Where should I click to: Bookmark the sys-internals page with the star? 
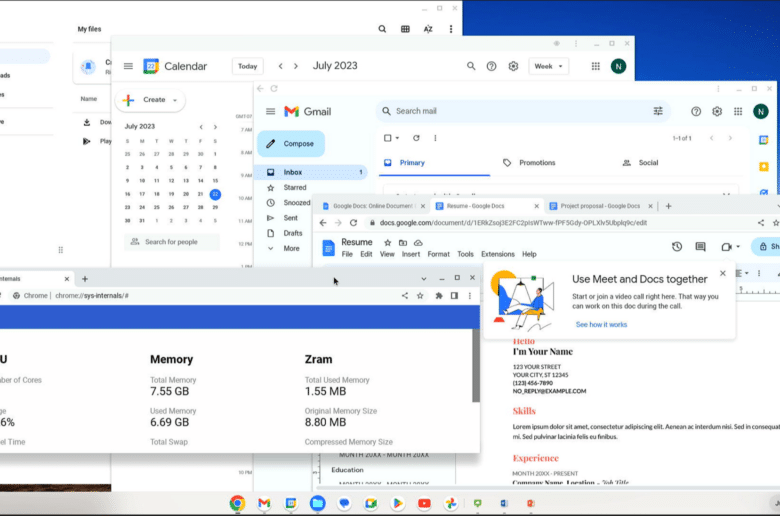click(420, 296)
